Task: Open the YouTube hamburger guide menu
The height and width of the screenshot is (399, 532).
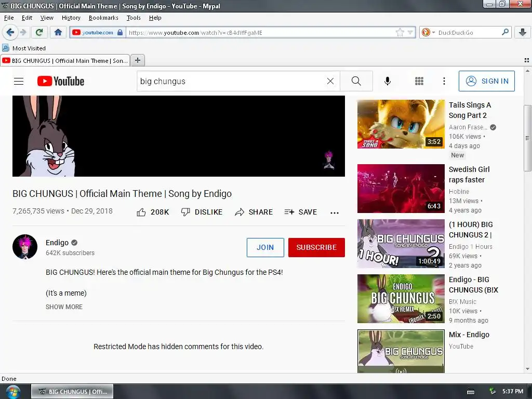Action: (19, 81)
